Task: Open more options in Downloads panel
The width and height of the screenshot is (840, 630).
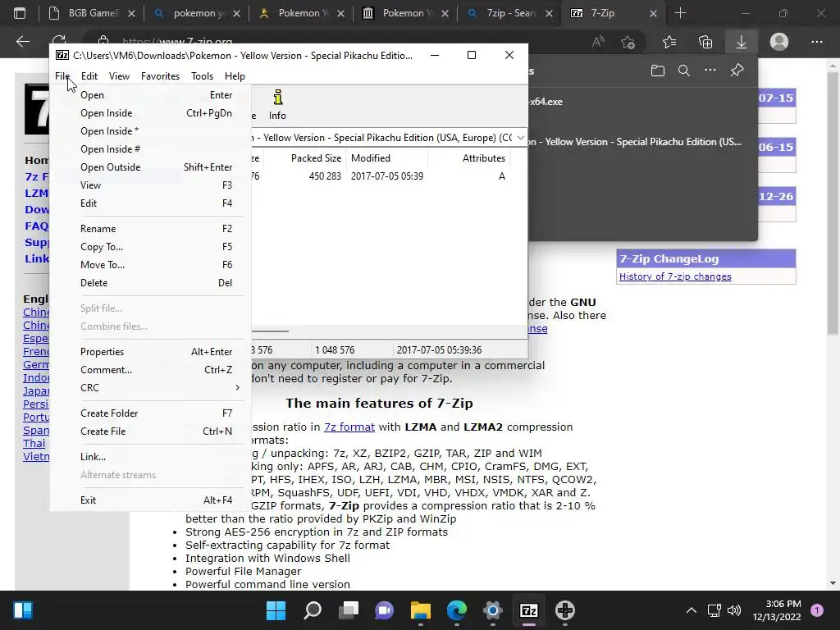Action: pos(710,71)
